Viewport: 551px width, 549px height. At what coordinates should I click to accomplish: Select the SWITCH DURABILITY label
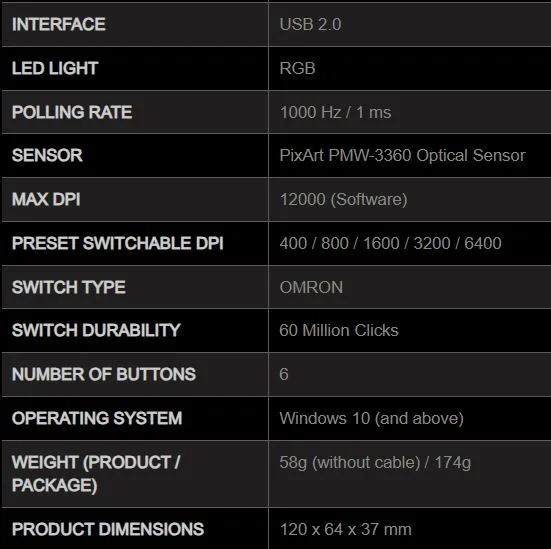pos(96,330)
